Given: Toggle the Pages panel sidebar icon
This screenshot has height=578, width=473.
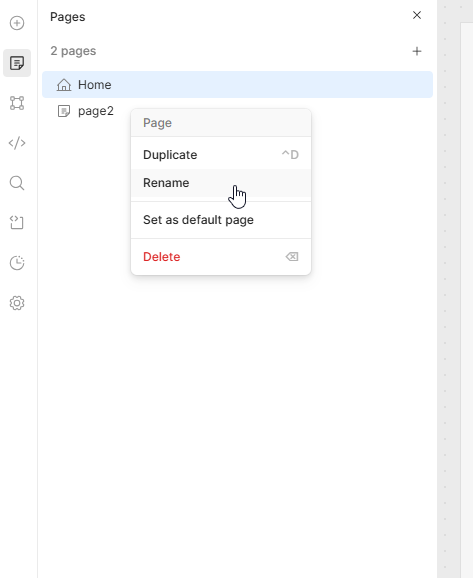Looking at the screenshot, I should click(17, 63).
